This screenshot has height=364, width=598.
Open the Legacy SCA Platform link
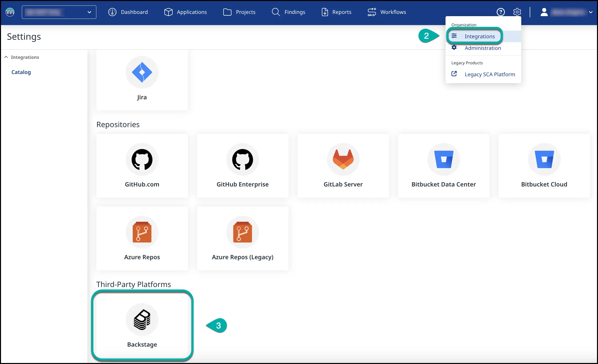tap(489, 74)
